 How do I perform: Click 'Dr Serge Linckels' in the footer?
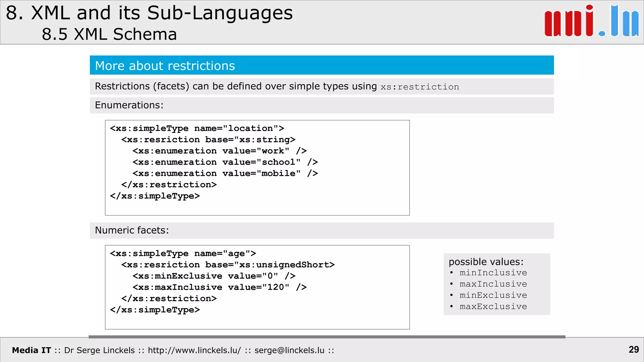pyautogui.click(x=99, y=350)
